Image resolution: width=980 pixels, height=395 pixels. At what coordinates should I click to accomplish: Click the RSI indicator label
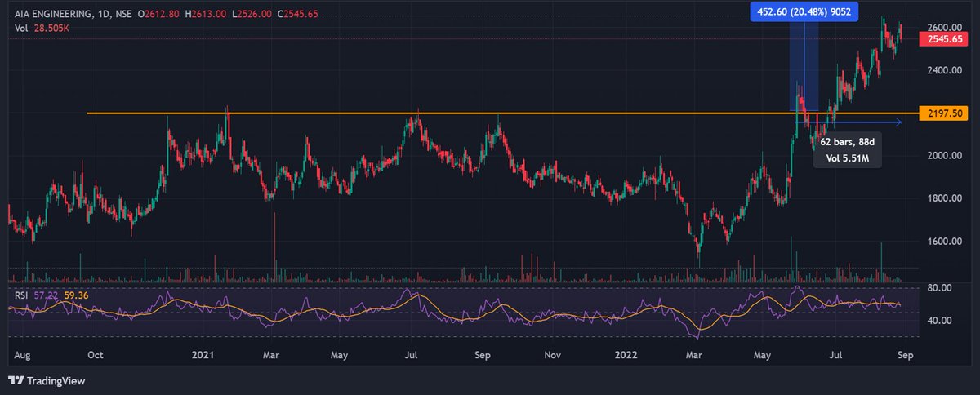tap(22, 294)
